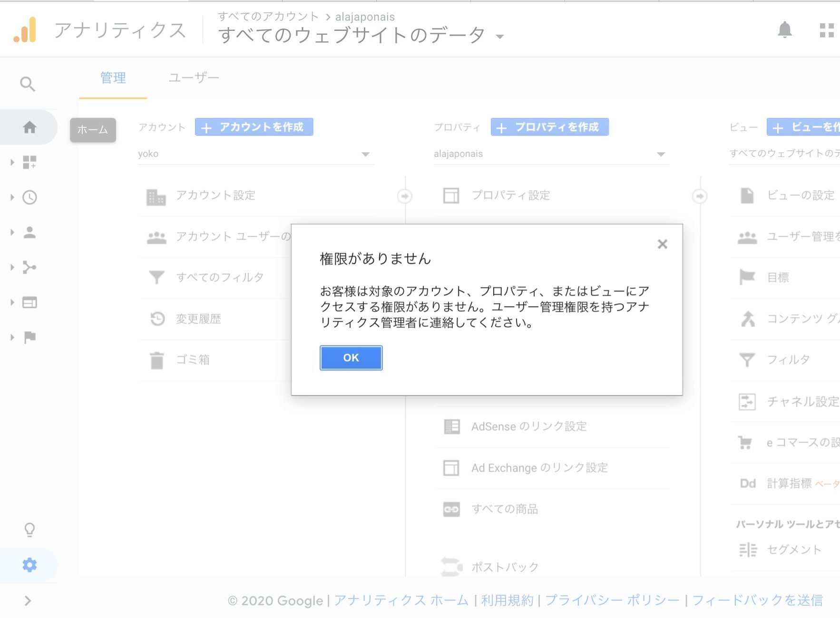
Task: Open 利用規約 footer link
Action: click(507, 600)
